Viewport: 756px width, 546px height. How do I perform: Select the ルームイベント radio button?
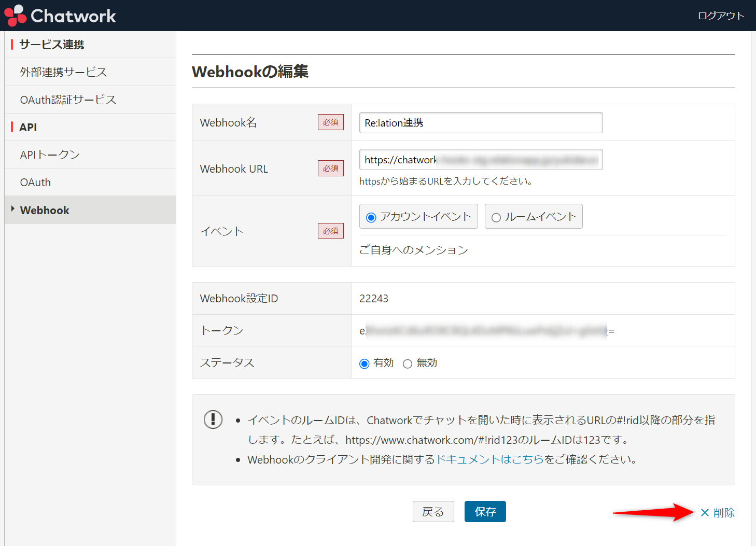click(496, 217)
